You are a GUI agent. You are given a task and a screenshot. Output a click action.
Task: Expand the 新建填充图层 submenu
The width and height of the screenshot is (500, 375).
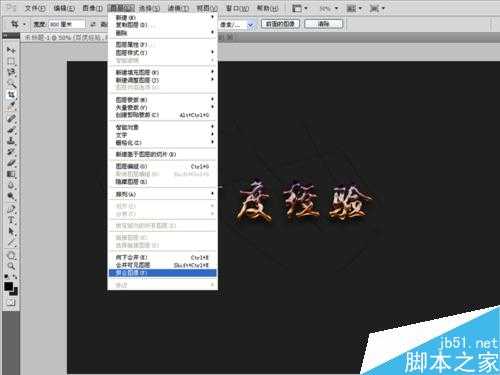click(x=163, y=72)
